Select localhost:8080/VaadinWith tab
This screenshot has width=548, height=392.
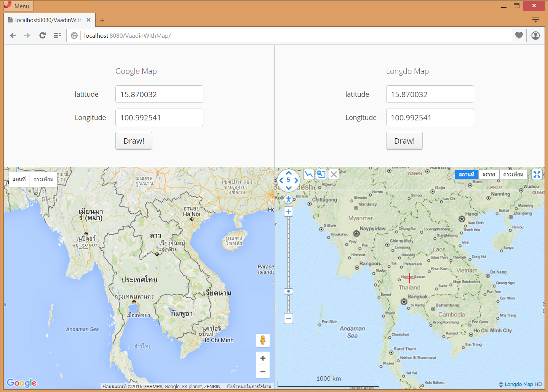(x=49, y=20)
